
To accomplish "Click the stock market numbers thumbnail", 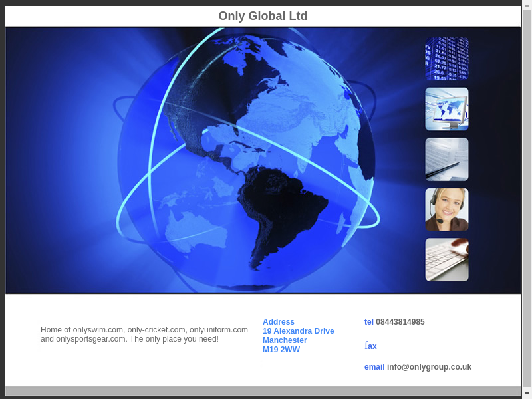I will click(x=446, y=59).
